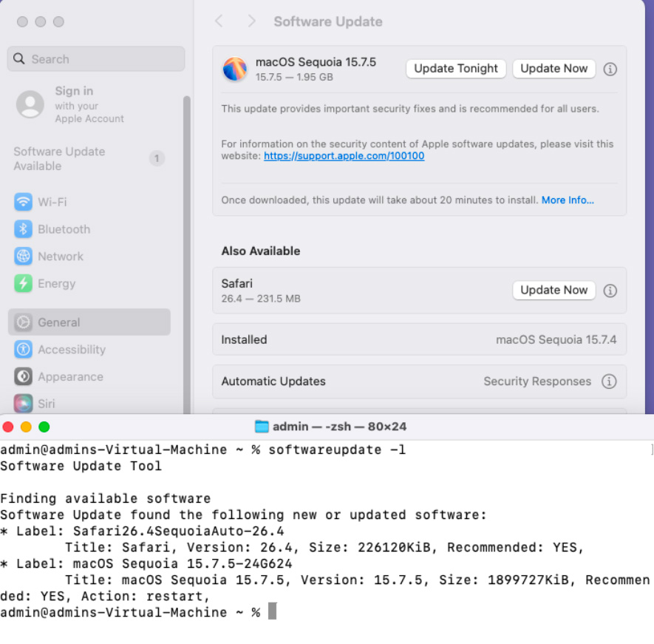Click terminal line 'Safari26.4SequoiaAuto-26.4'
The width and height of the screenshot is (654, 644).
(179, 532)
